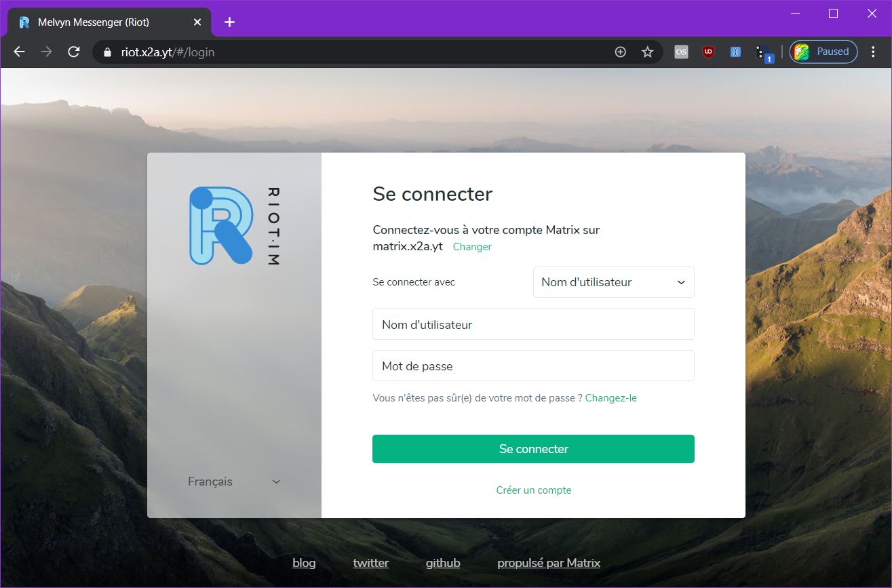The image size is (892, 588).
Task: Click the Nom d'utilisateur text field
Action: (533, 325)
